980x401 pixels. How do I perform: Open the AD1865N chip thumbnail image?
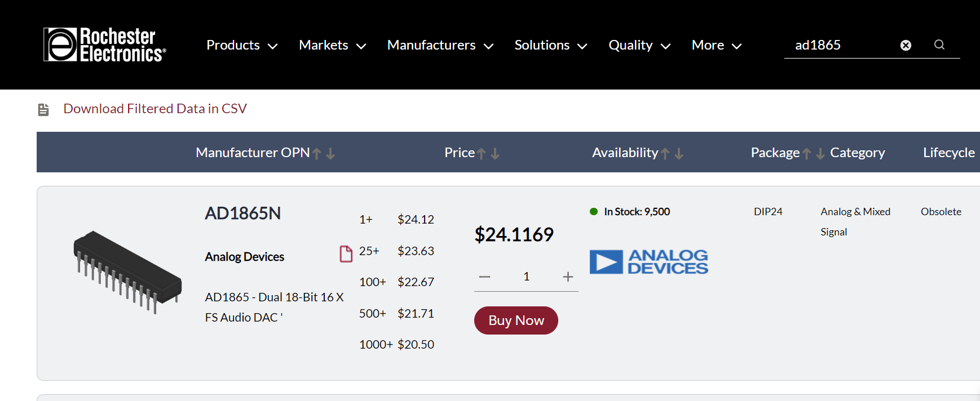127,271
